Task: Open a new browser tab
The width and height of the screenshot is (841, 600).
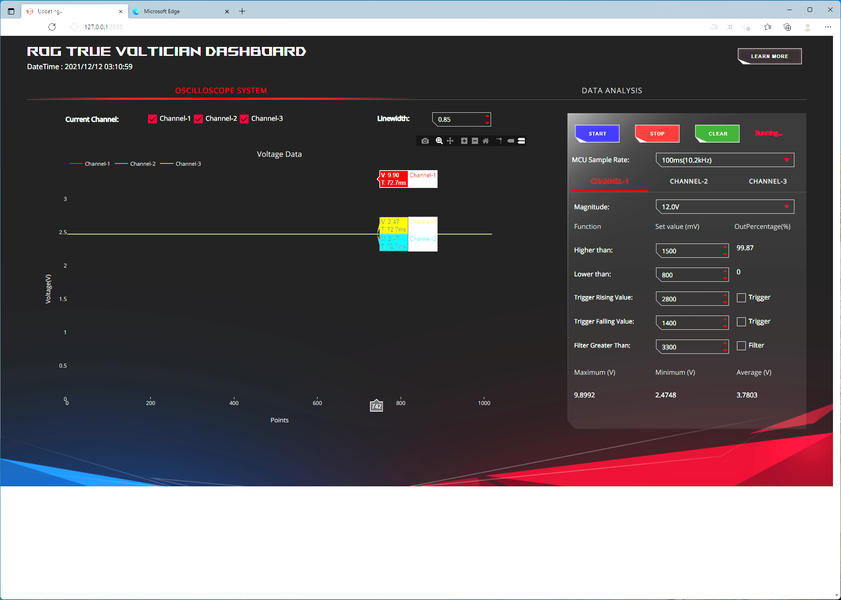Action: [x=242, y=11]
